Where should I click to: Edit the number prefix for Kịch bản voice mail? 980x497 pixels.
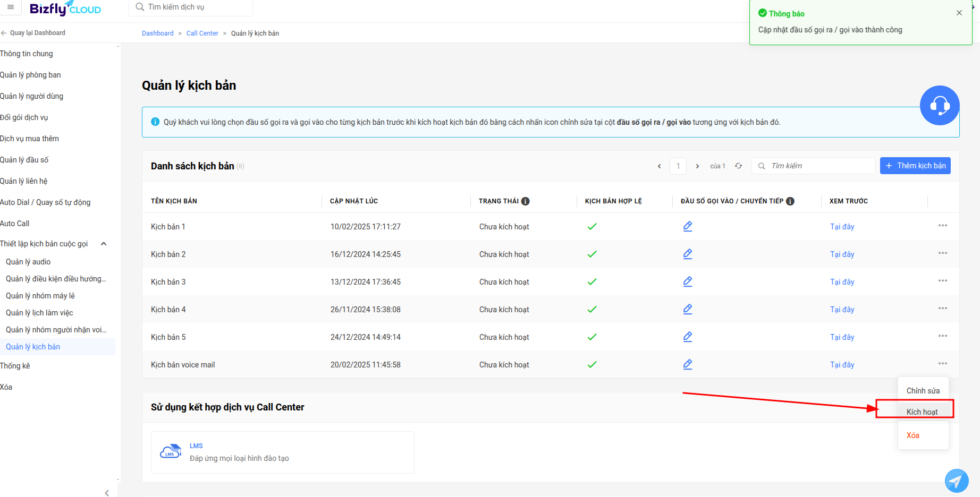[x=688, y=364]
